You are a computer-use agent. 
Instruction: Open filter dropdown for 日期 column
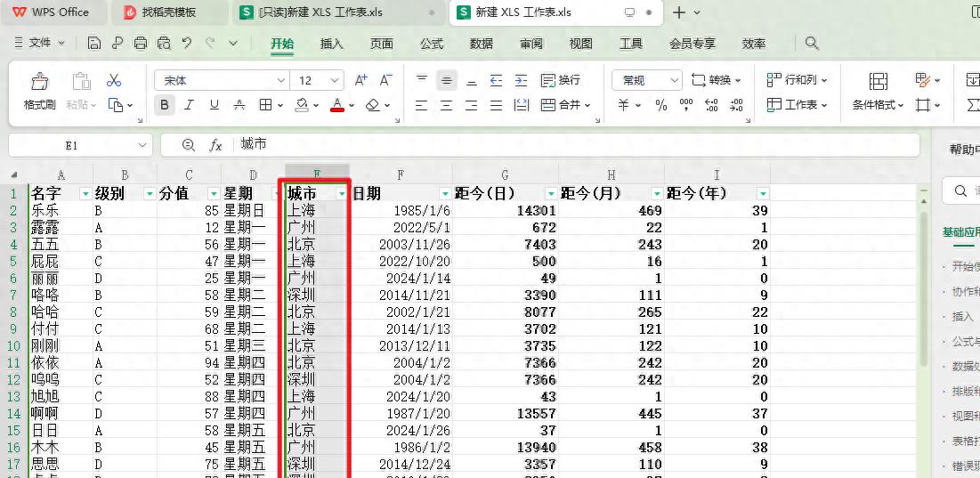coord(445,194)
